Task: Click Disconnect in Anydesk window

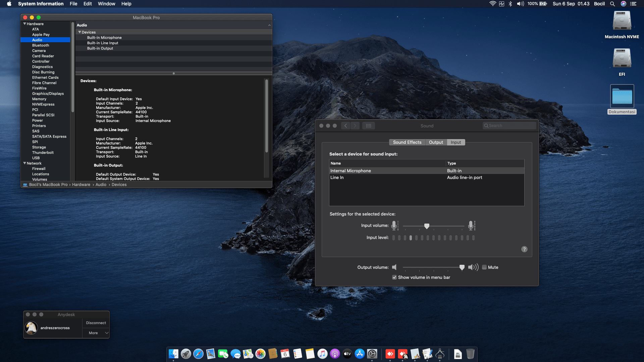Action: tap(96, 323)
